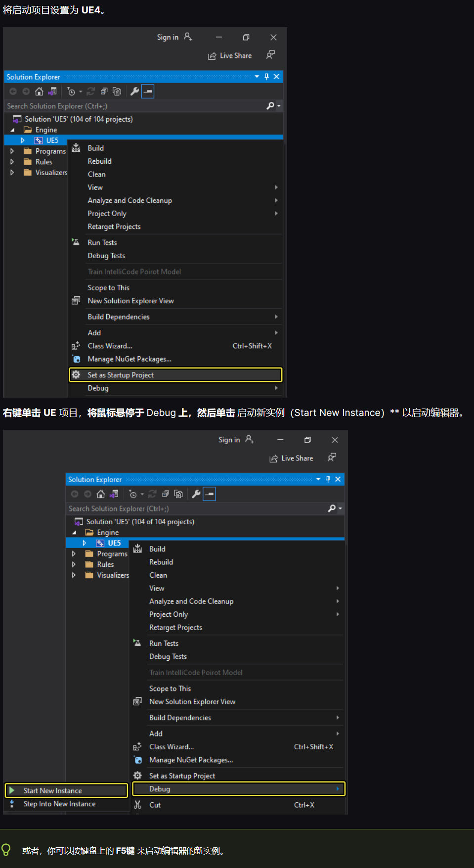Open window position dropdown in lower Solution Explorer title
The height and width of the screenshot is (868, 474).
318,479
